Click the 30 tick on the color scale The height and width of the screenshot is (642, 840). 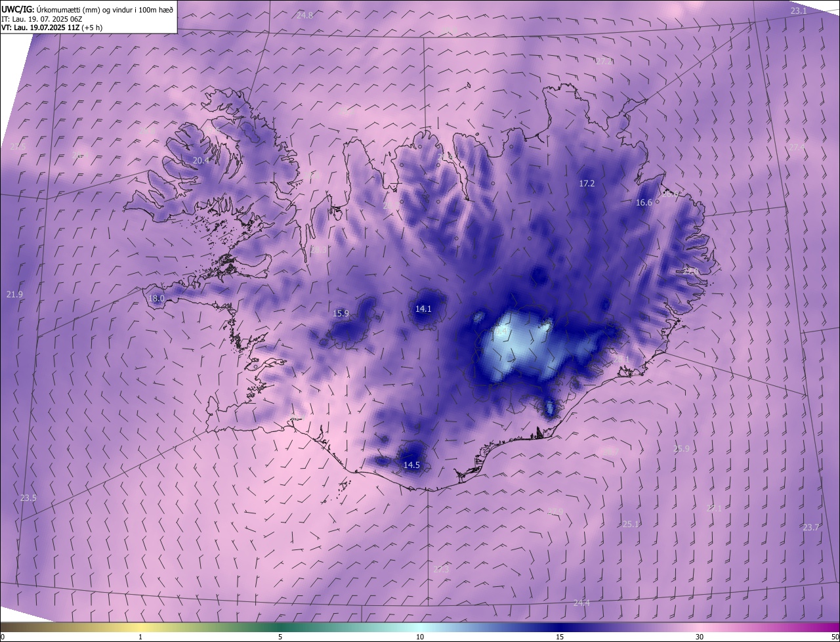click(x=700, y=637)
